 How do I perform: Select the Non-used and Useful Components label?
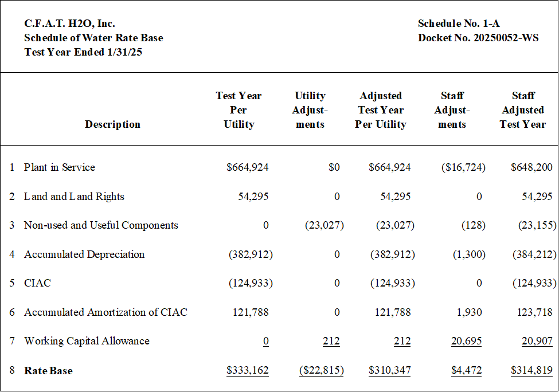click(x=101, y=225)
